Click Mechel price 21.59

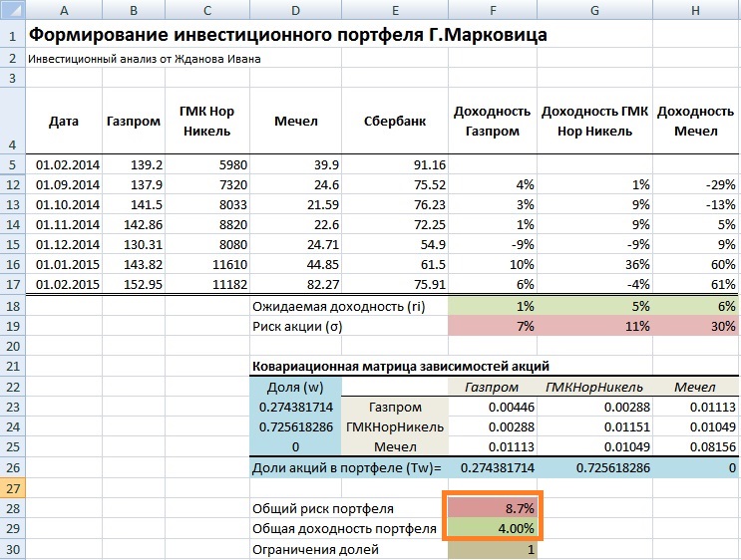coord(296,205)
